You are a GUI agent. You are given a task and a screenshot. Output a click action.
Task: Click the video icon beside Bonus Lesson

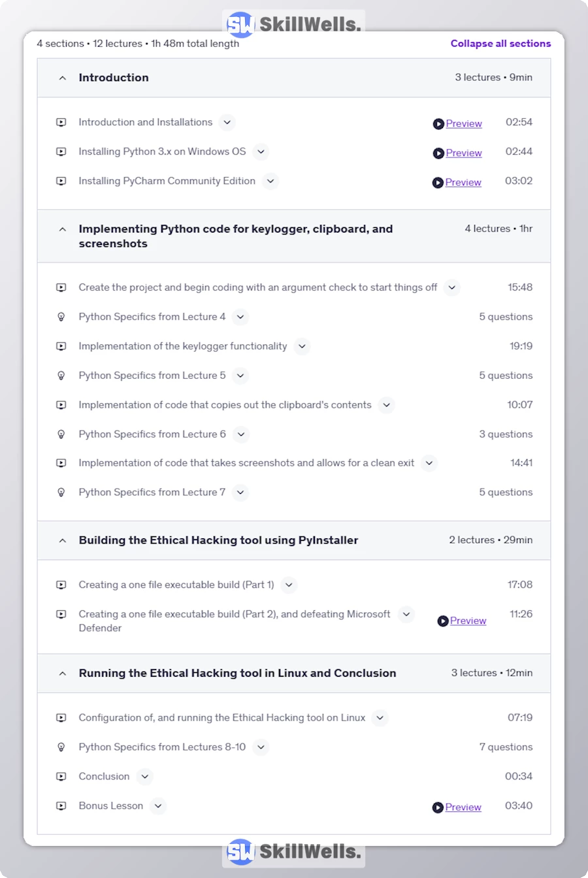(x=61, y=805)
